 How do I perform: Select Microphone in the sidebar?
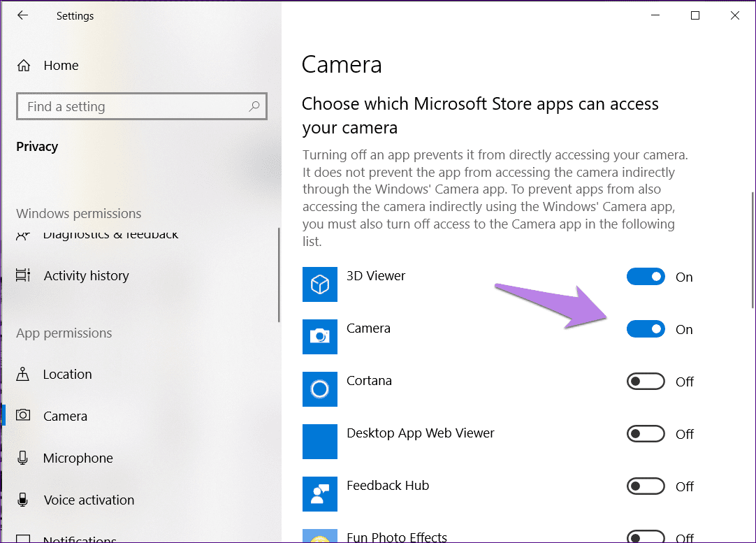(78, 458)
